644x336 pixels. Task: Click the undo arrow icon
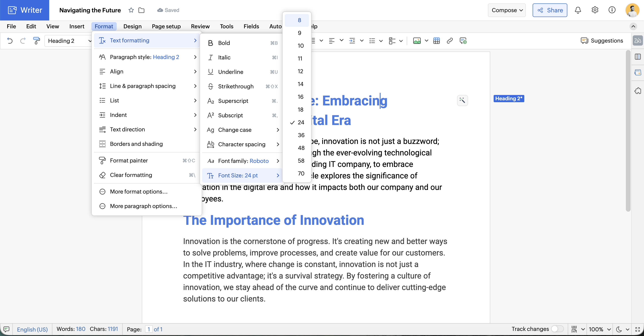pyautogui.click(x=10, y=41)
